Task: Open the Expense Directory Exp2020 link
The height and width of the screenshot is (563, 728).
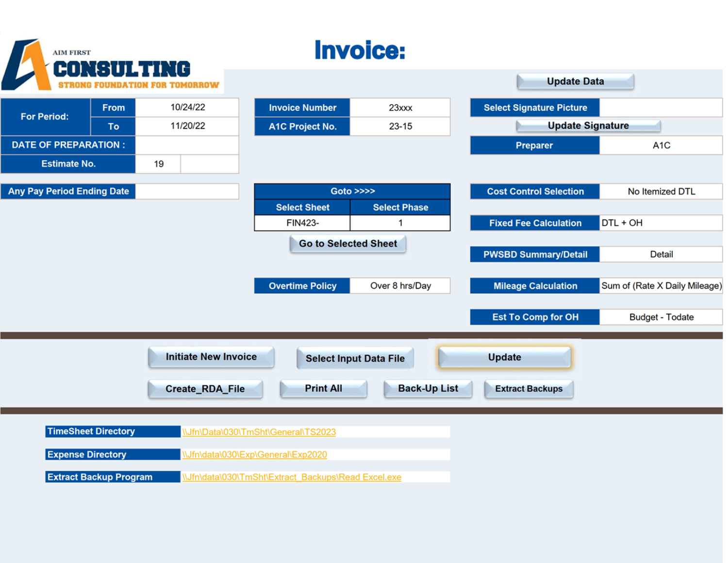Action: click(x=254, y=455)
